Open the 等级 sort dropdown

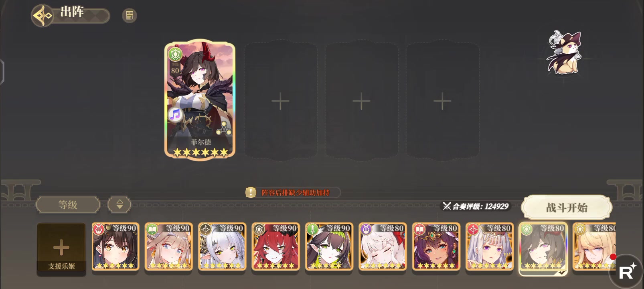[x=68, y=204]
